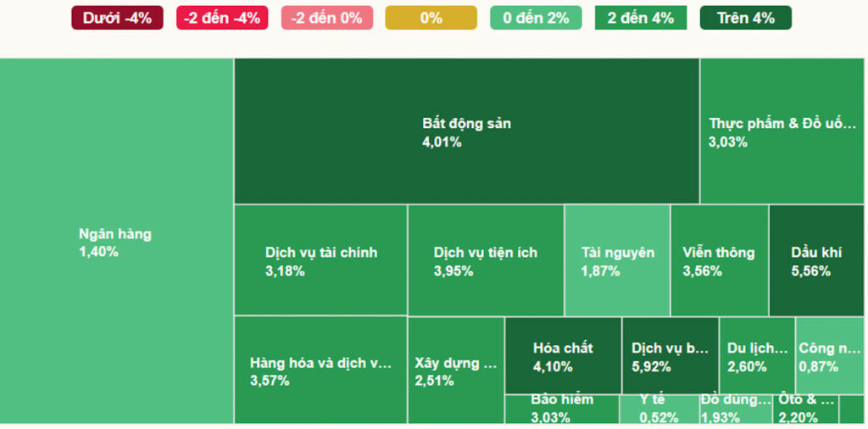
Task: Open the Dịch vụ tài chính block
Action: pos(320,260)
